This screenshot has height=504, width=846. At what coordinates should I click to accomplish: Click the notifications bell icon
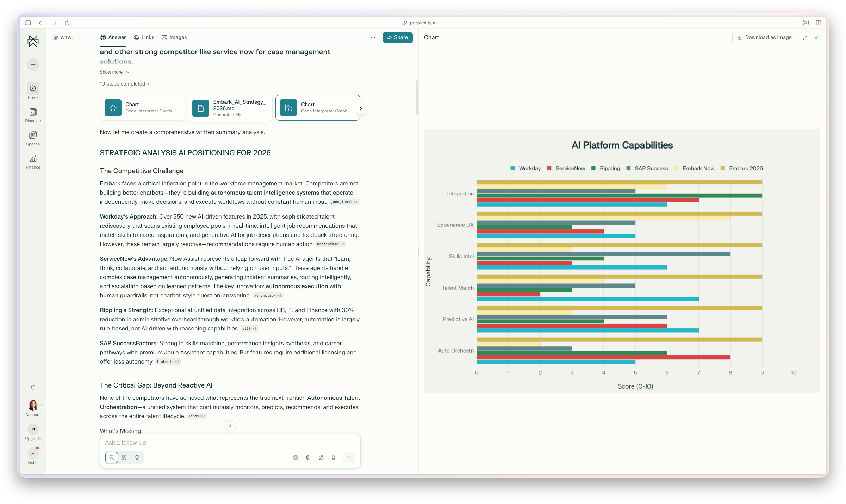pos(33,388)
